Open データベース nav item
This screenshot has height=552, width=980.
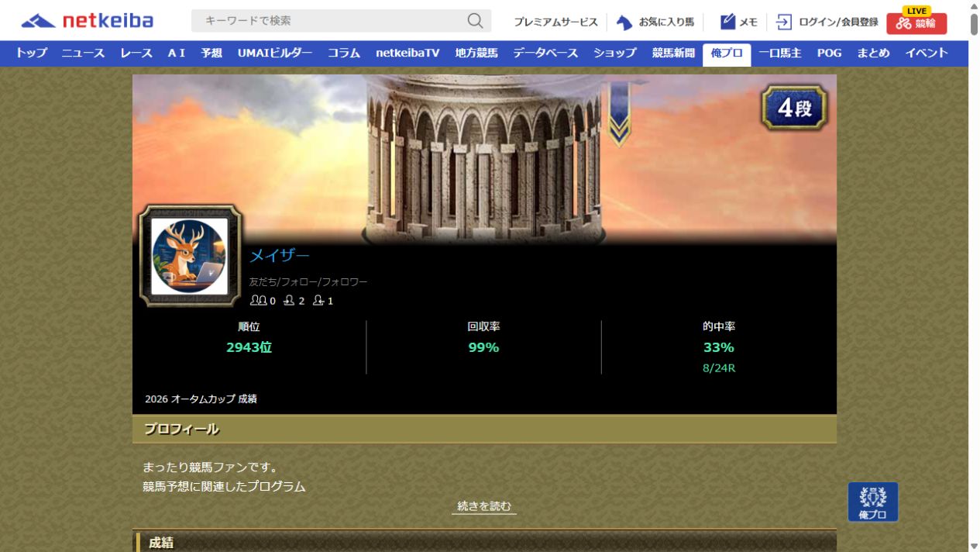(545, 53)
